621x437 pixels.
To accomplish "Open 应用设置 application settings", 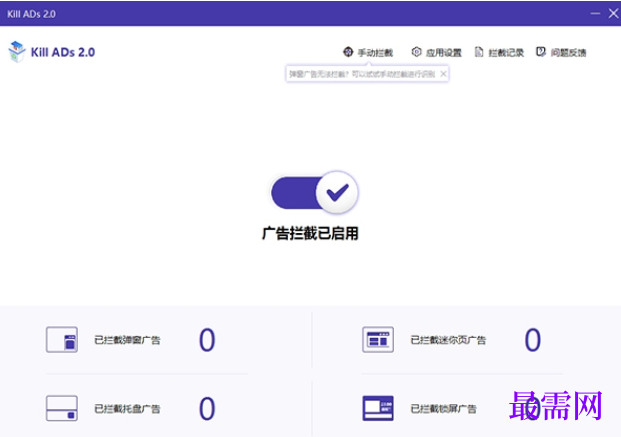I will coord(436,52).
